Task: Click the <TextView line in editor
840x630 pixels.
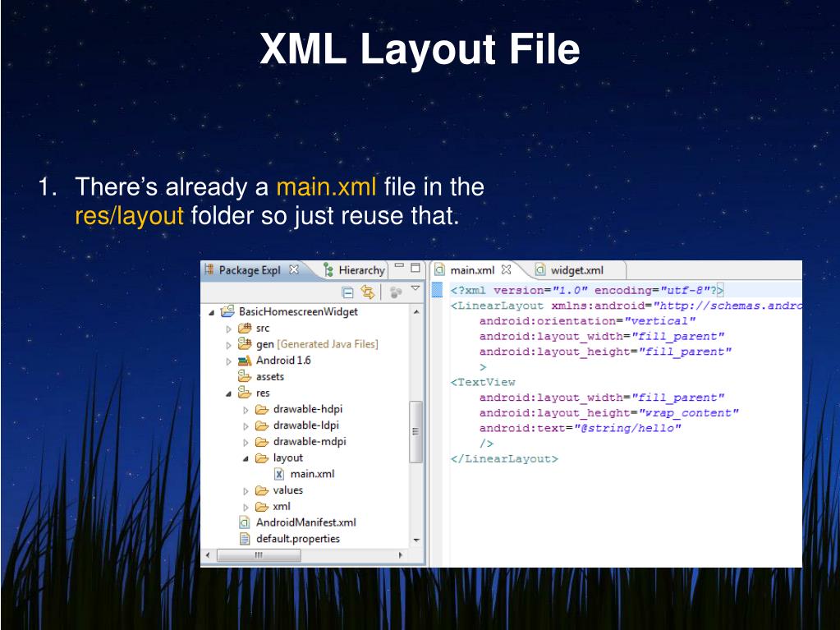Action: click(x=483, y=383)
